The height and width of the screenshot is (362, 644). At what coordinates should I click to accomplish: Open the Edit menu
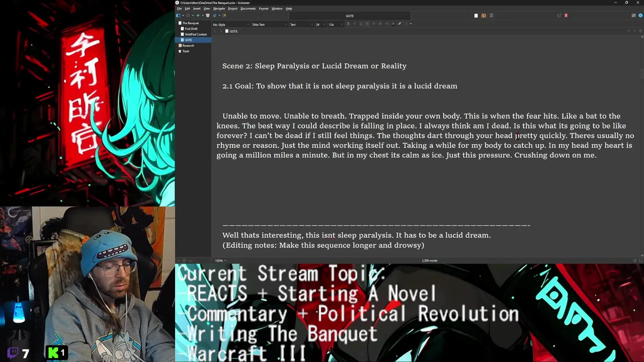[x=187, y=9]
